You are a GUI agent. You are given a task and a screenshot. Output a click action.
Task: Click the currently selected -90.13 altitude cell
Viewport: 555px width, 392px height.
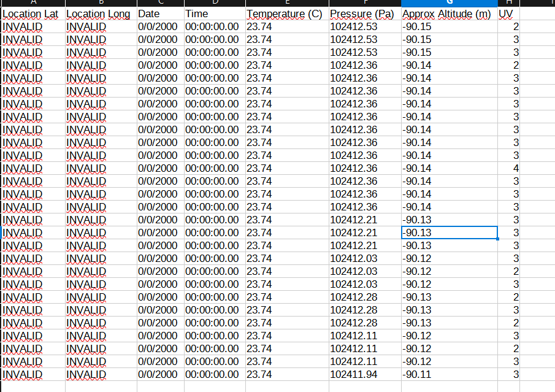click(450, 233)
